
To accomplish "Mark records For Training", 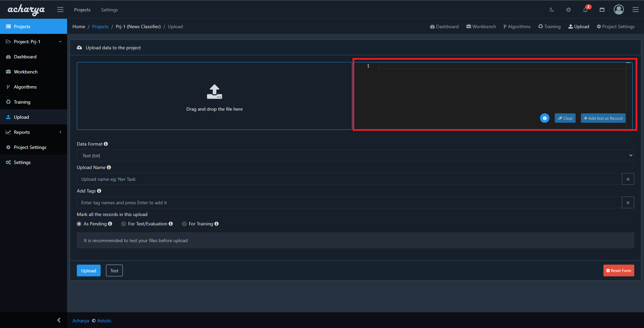I will tap(184, 224).
